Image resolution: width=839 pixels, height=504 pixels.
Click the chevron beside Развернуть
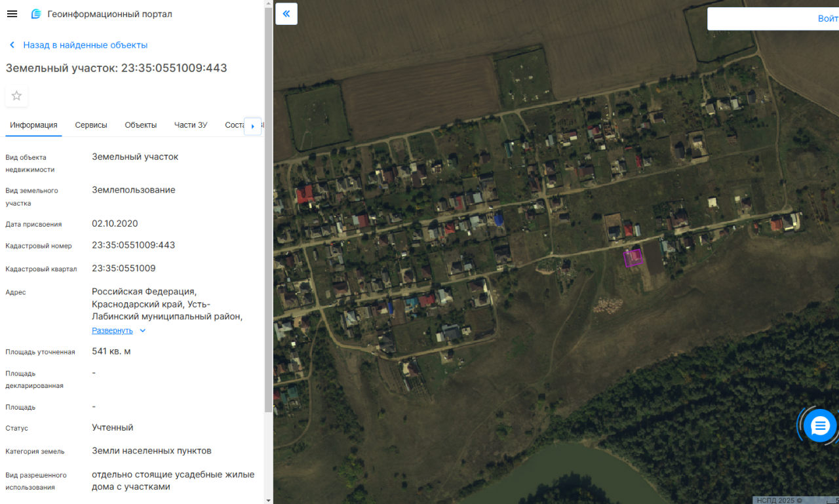[x=143, y=330]
